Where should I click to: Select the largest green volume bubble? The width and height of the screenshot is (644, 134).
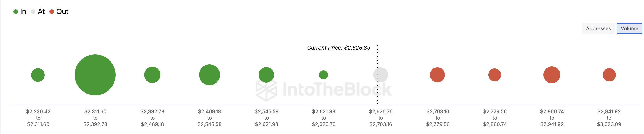(x=95, y=74)
